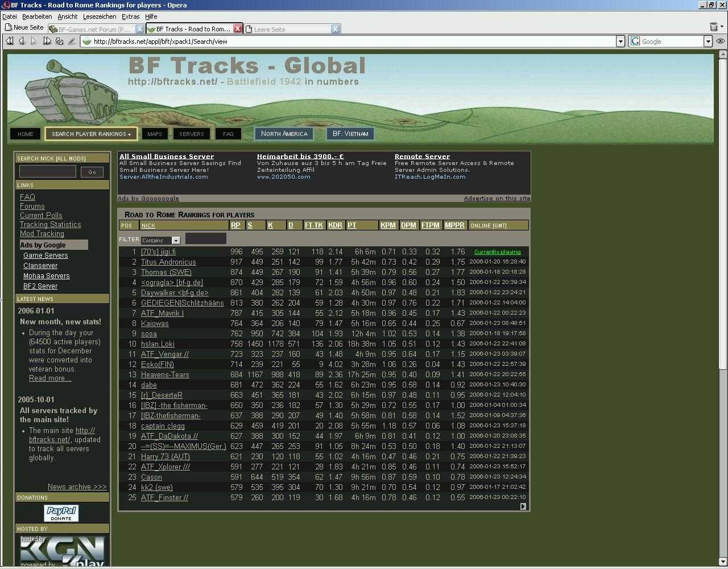Open the closed tabs trash can

tap(714, 27)
